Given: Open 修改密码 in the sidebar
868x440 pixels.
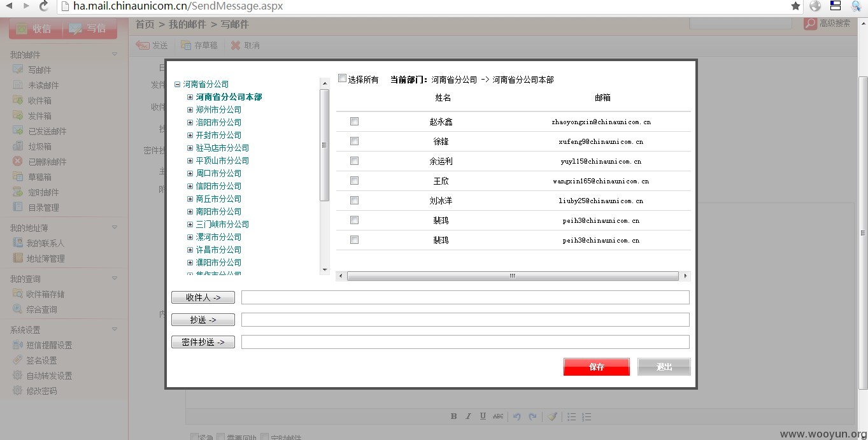Looking at the screenshot, I should (x=41, y=391).
